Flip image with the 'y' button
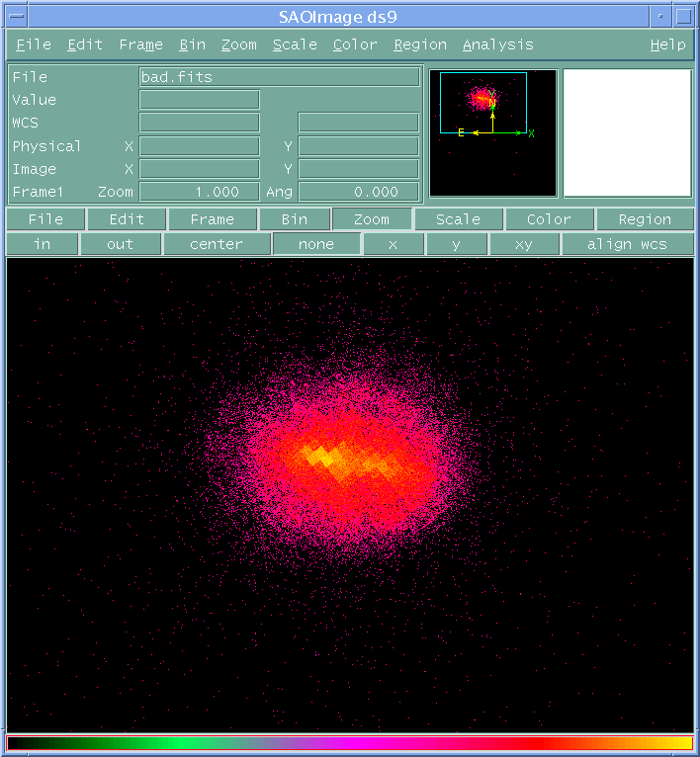 (457, 244)
